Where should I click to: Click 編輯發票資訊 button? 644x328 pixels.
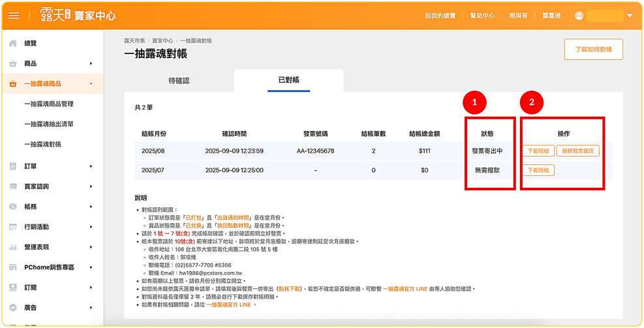pyautogui.click(x=577, y=151)
